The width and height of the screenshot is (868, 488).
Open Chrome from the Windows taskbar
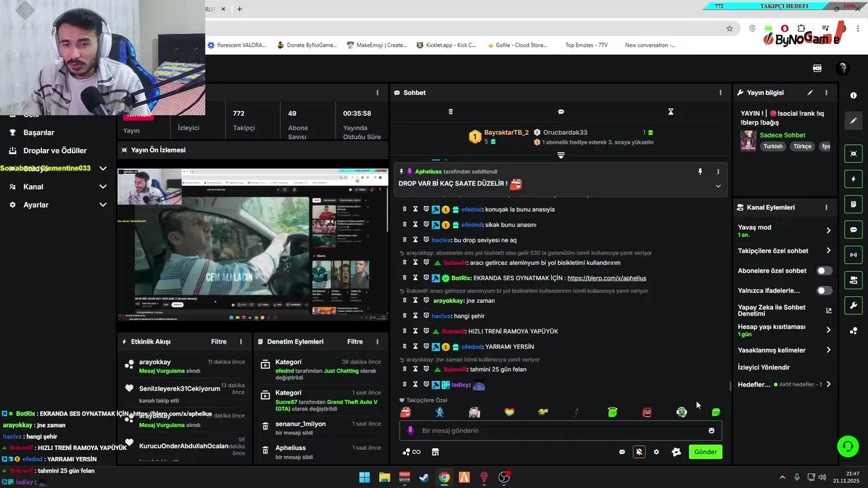[444, 477]
